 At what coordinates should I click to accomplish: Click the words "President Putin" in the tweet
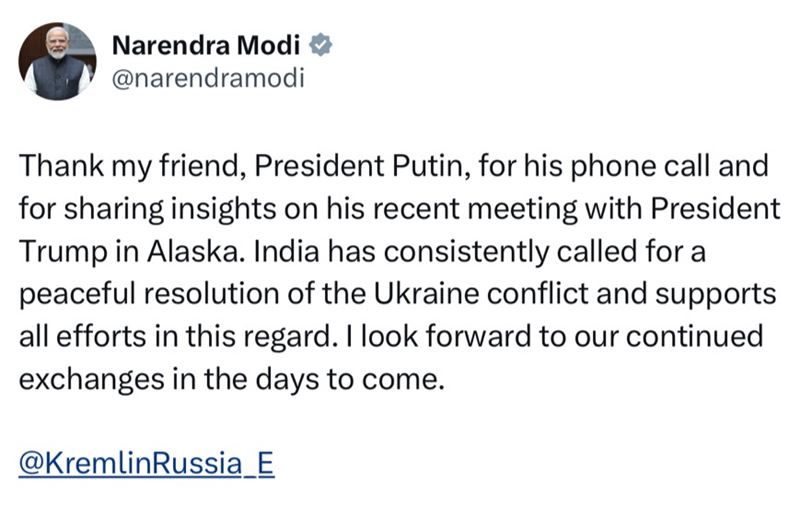coord(362,166)
